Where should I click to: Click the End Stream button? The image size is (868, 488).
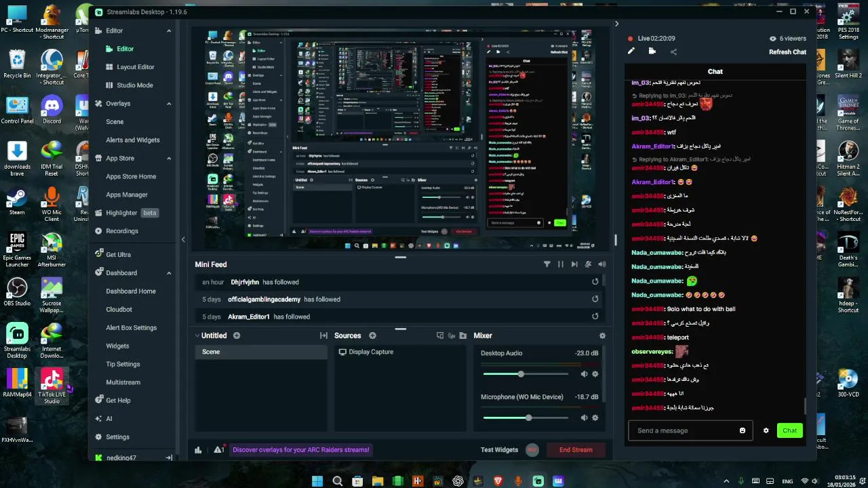(x=576, y=450)
